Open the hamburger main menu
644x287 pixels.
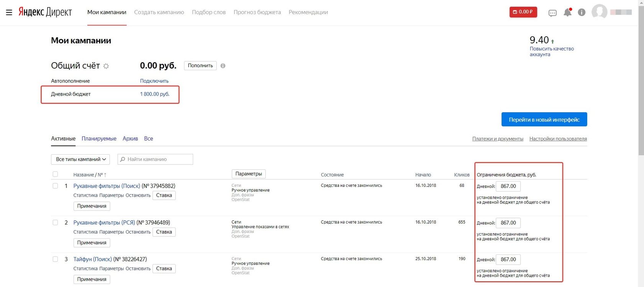coord(9,12)
